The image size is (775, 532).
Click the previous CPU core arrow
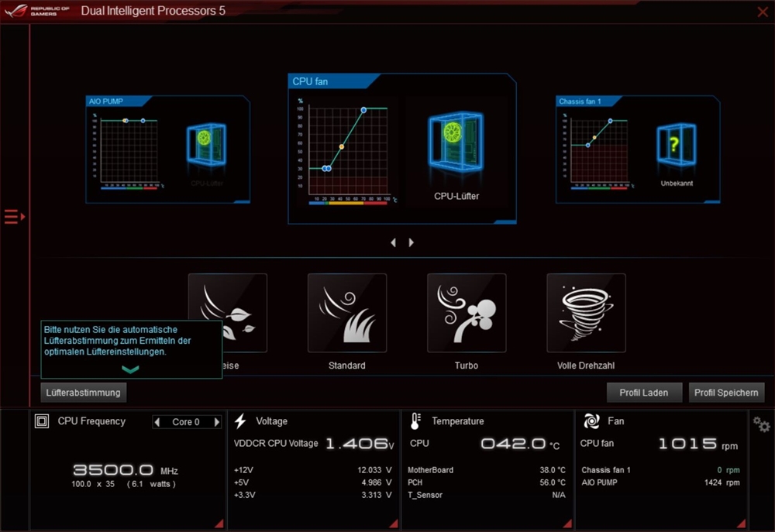[158, 422]
